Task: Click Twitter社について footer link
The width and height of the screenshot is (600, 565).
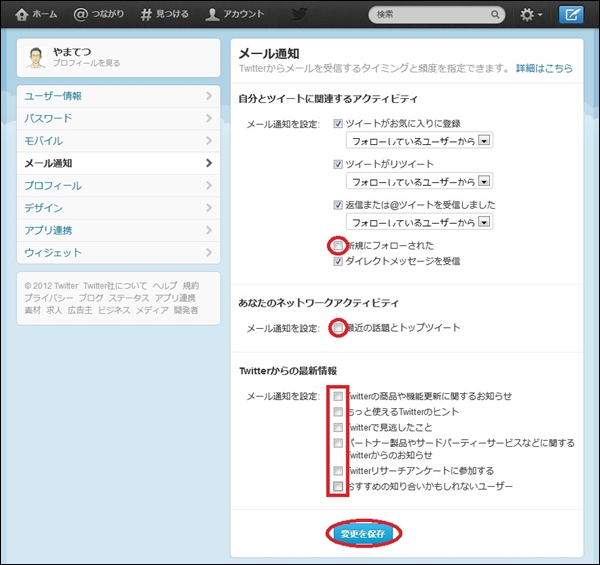Action: 115,286
